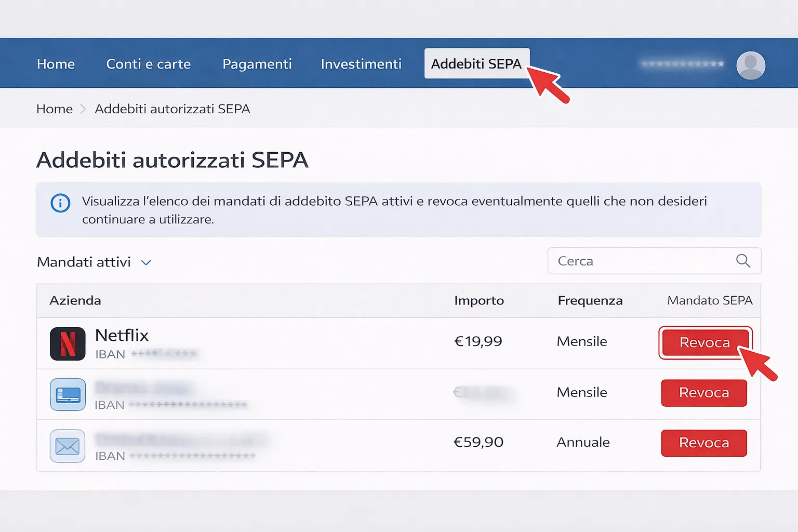This screenshot has height=532, width=798.
Task: Select the Azienda column header
Action: point(75,300)
